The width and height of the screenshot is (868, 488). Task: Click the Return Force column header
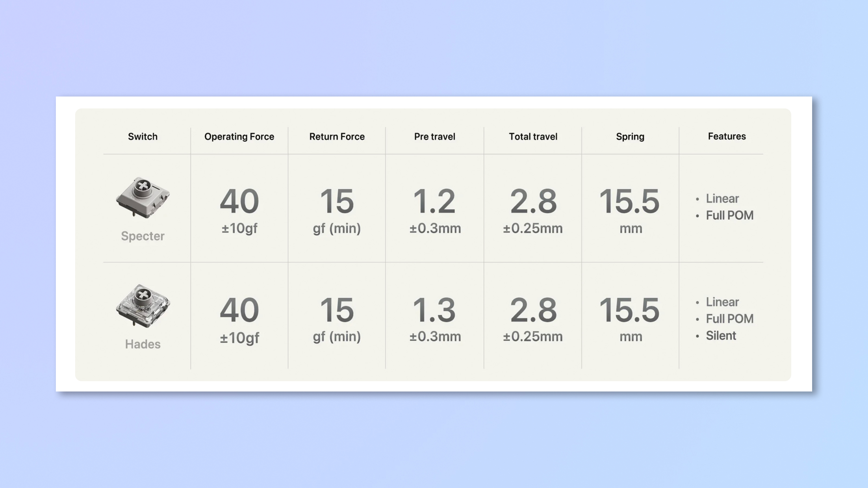337,137
